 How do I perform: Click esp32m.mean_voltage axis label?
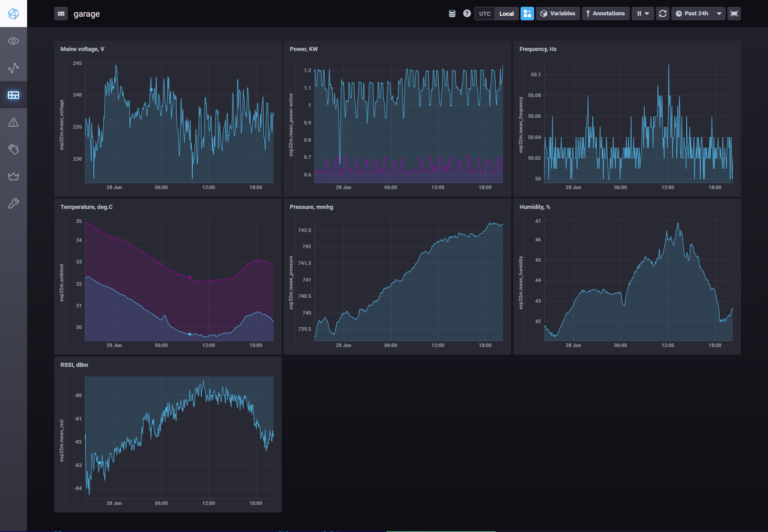click(x=62, y=125)
